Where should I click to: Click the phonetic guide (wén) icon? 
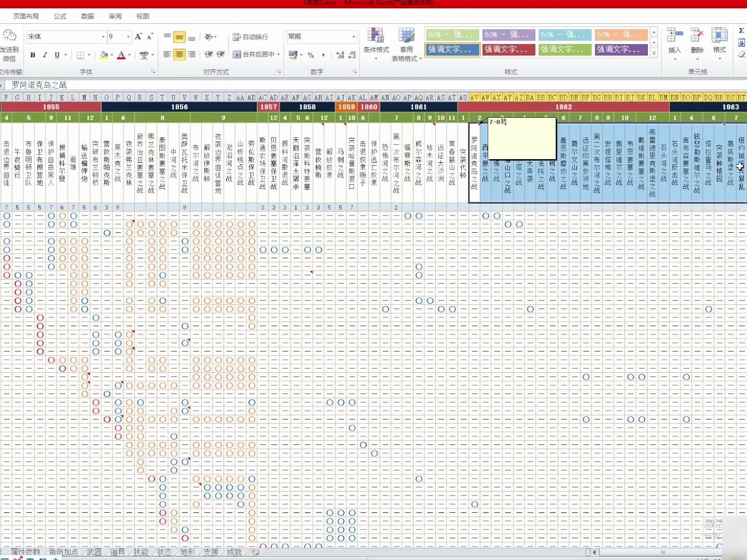[144, 55]
